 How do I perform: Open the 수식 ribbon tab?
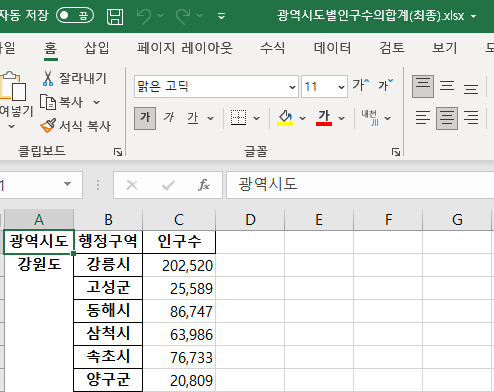[272, 48]
